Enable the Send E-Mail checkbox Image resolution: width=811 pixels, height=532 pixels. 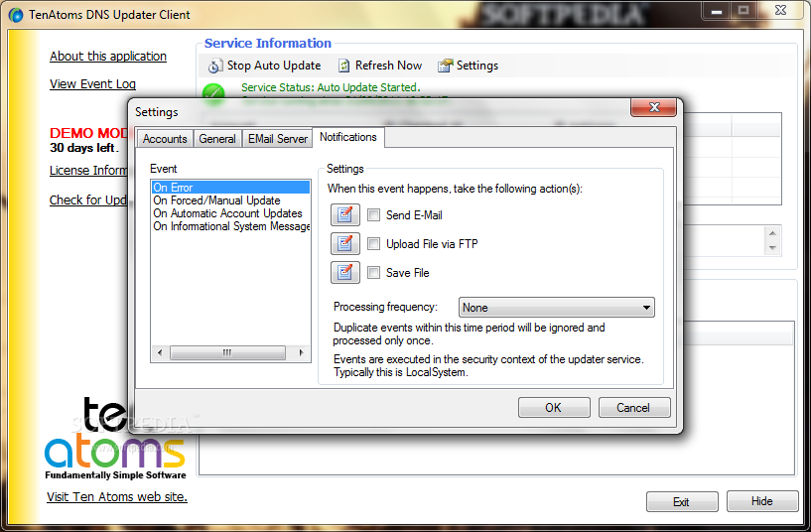[373, 215]
